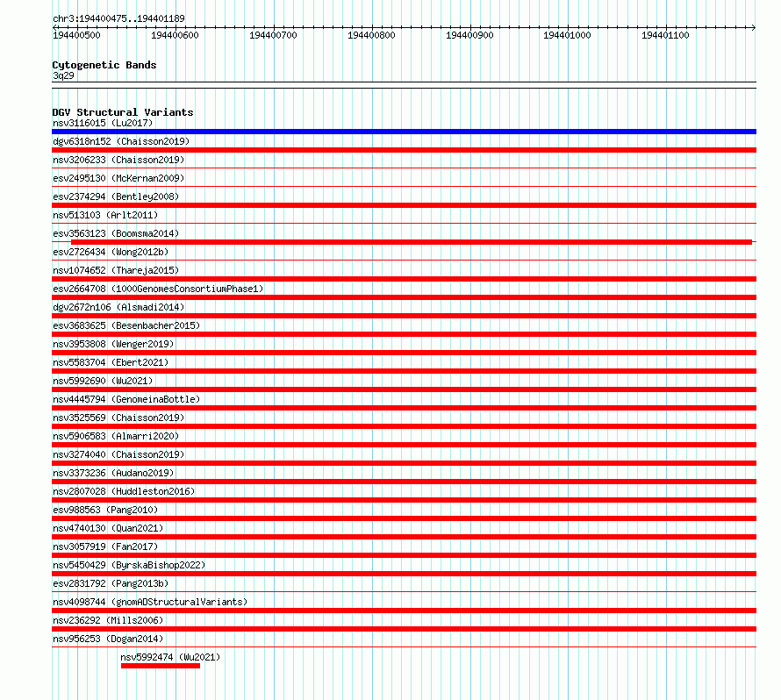Open esv3683625 (Besenbacher2015) variant
This screenshot has height=700, width=781.
tap(126, 325)
